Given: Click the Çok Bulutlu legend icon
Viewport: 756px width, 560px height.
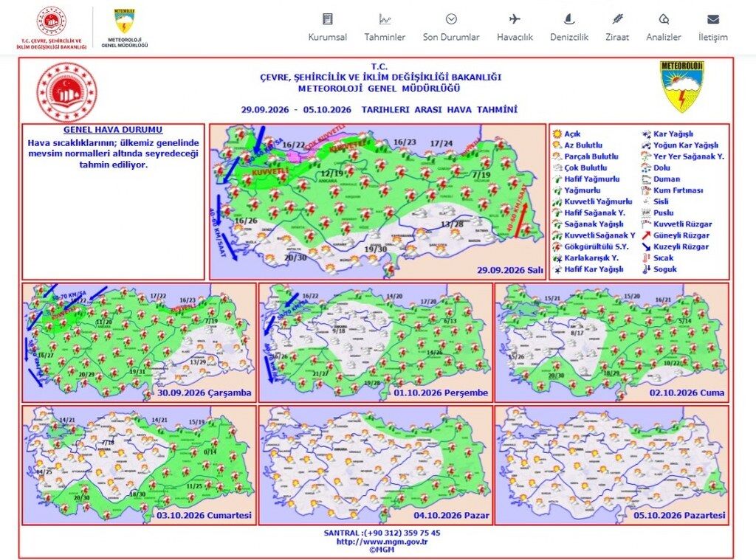Looking at the screenshot, I should tap(557, 167).
